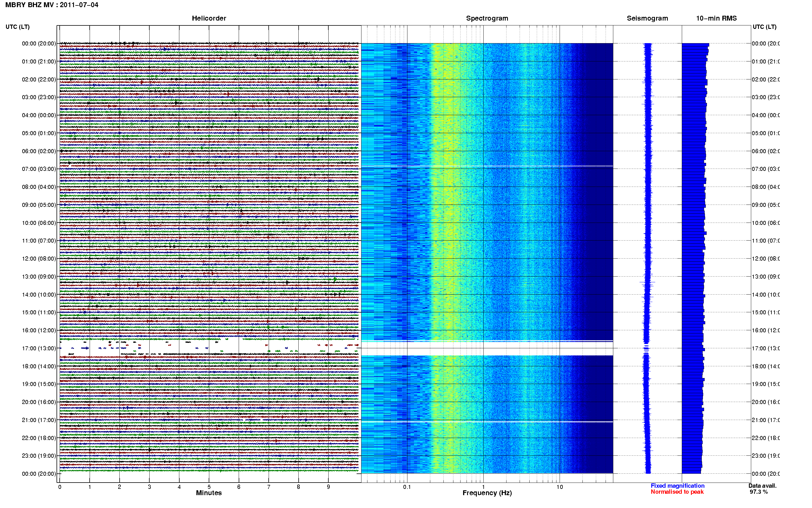Viewport: 812px width, 508px height.
Task: Click the red 'Normalised to peak' legend text
Action: tap(677, 492)
